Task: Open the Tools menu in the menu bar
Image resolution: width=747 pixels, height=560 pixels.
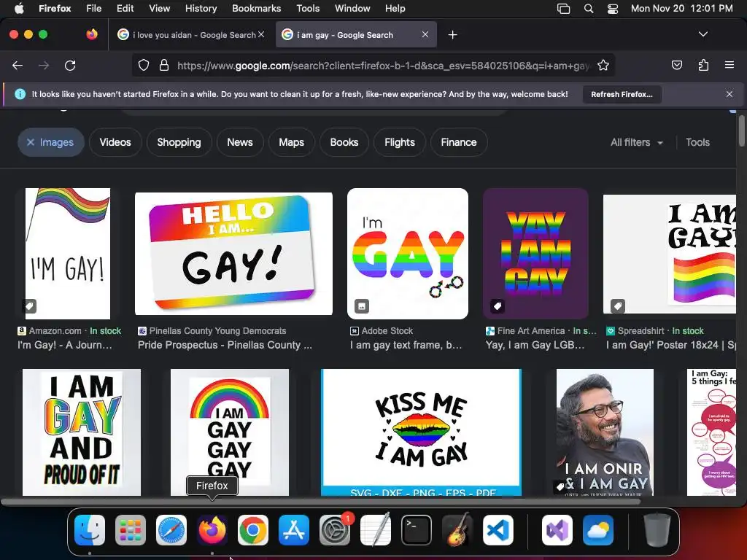Action: click(308, 8)
